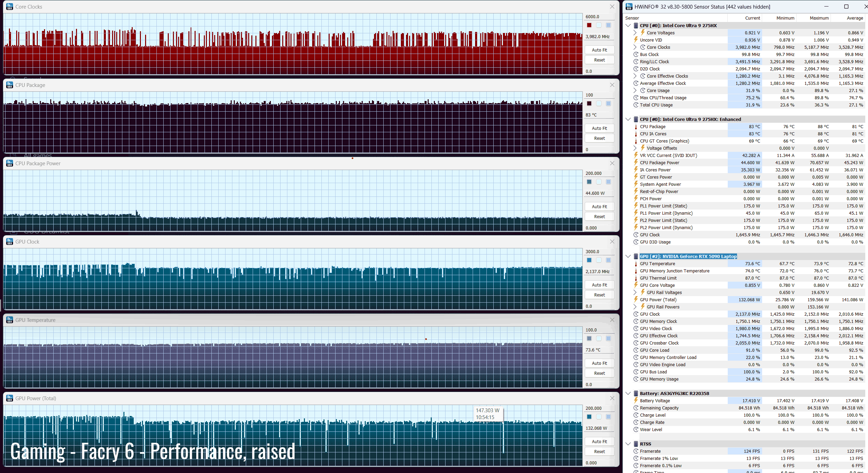Click the battery section icon for AS3GYFG3KC

636,393
